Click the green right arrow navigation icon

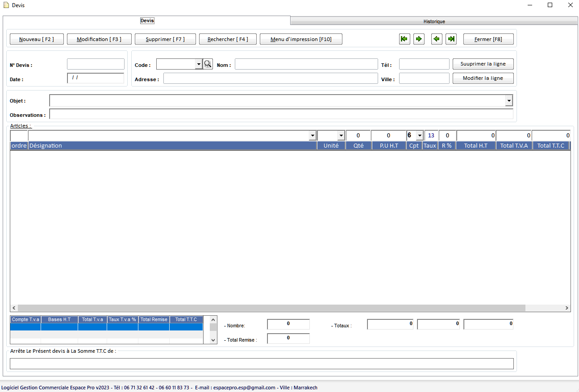[419, 39]
